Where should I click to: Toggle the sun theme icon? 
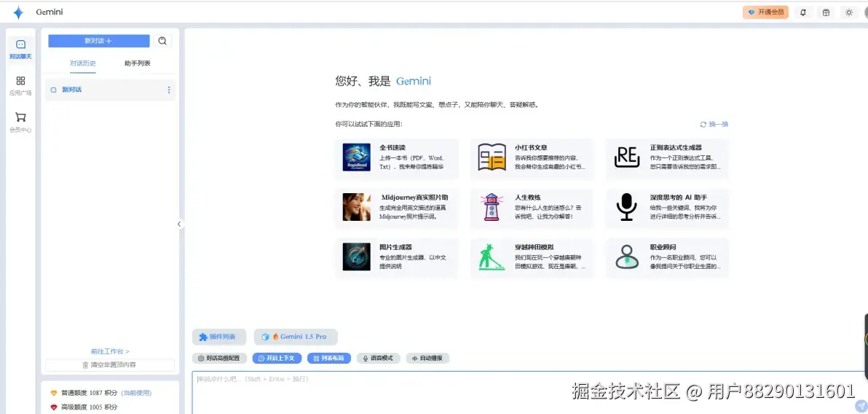(848, 12)
